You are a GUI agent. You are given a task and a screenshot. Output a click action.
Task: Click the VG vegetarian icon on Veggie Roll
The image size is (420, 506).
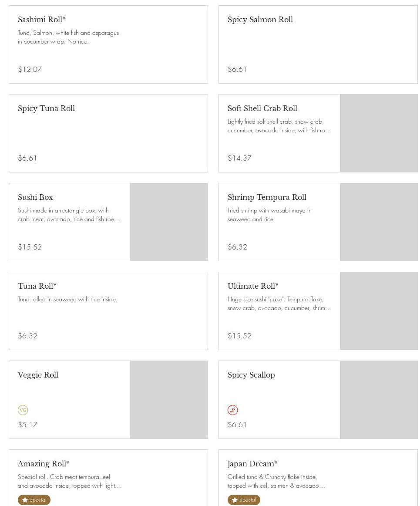tap(23, 410)
